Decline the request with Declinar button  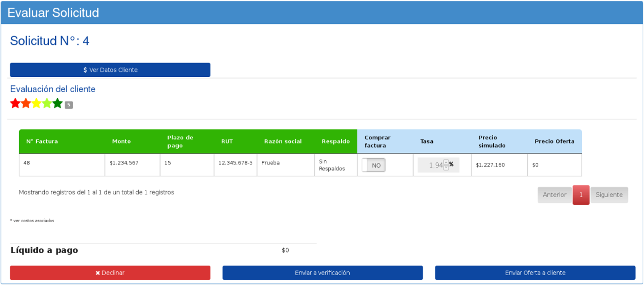[110, 273]
